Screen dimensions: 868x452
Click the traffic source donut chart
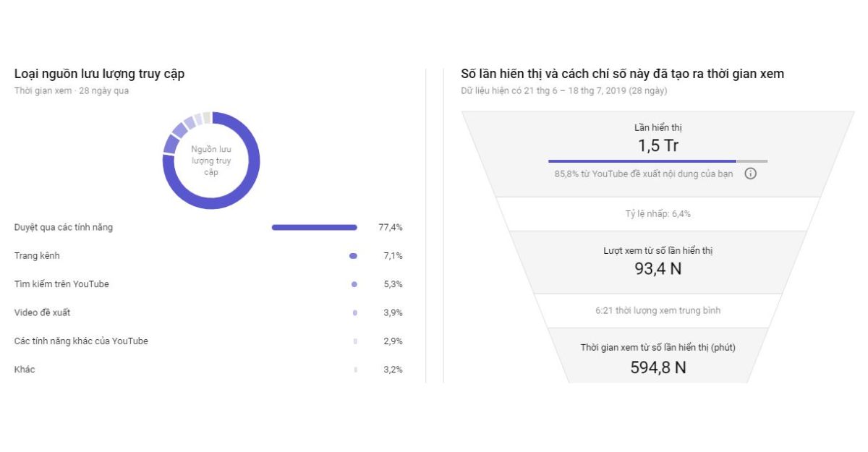point(211,161)
